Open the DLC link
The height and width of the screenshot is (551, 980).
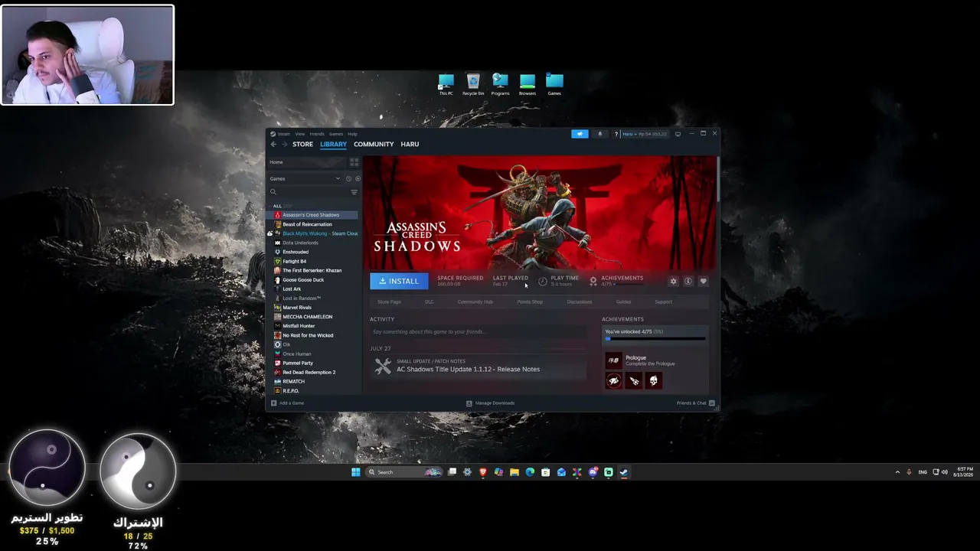pyautogui.click(x=430, y=302)
